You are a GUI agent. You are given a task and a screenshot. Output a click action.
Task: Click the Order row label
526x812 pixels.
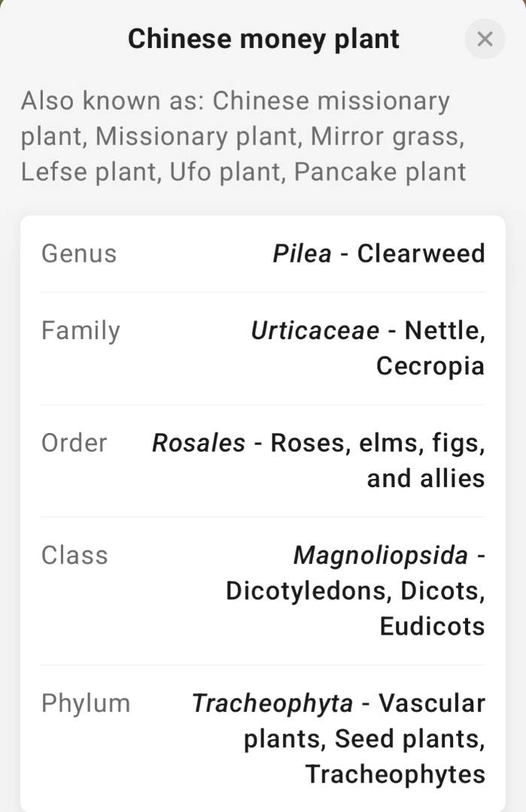pyautogui.click(x=74, y=443)
